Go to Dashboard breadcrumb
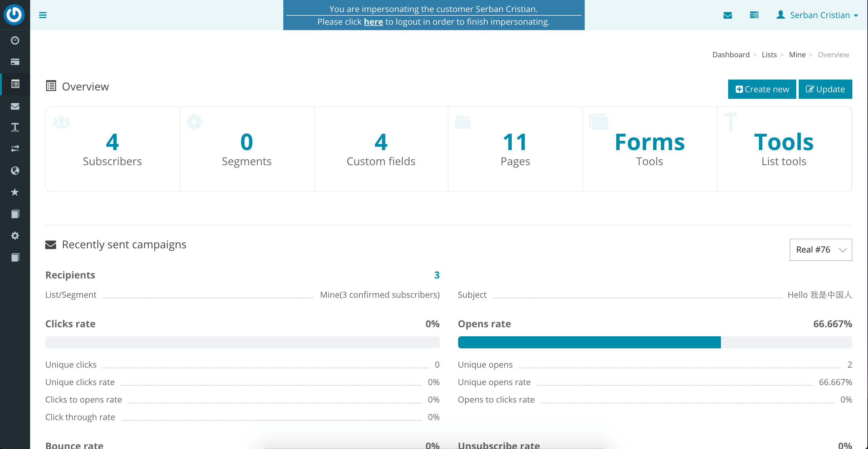Image resolution: width=868 pixels, height=449 pixels. (x=731, y=55)
